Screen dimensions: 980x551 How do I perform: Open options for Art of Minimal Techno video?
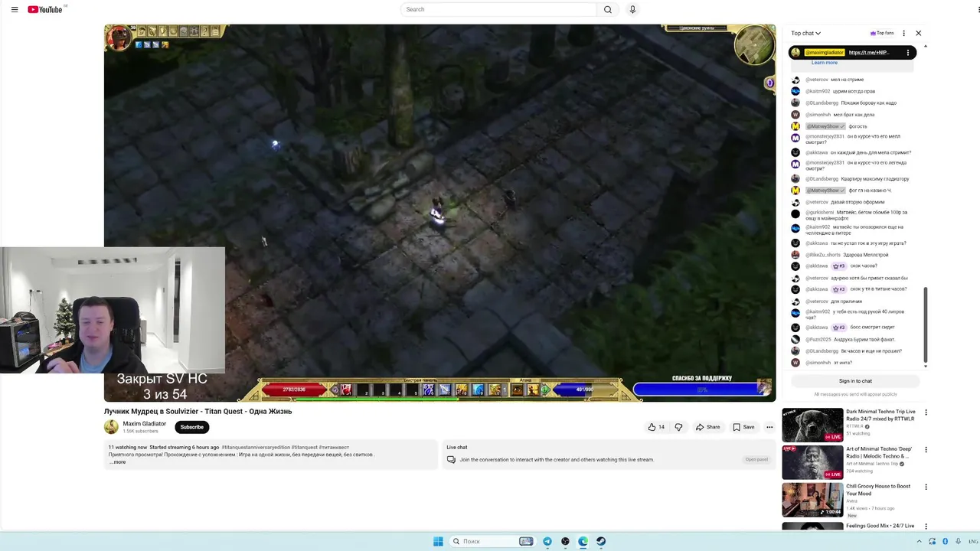[x=926, y=450]
